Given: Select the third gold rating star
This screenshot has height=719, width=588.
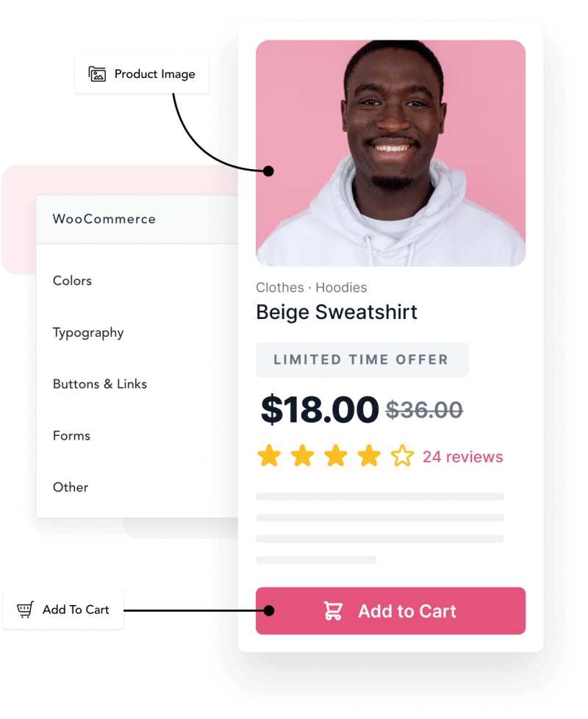Looking at the screenshot, I should tap(336, 456).
